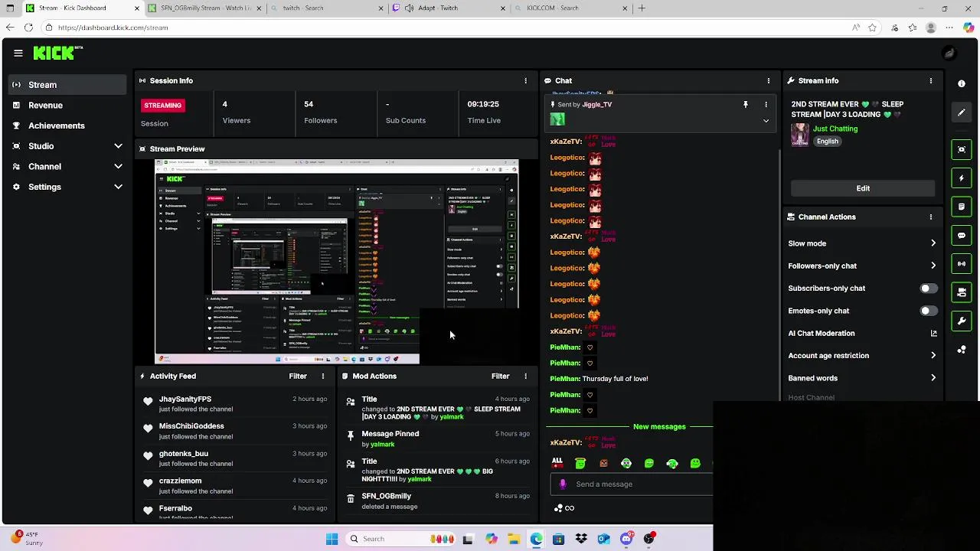Screen dimensions: 980x551
Task: Open the Windows Start menu
Action: (x=332, y=539)
